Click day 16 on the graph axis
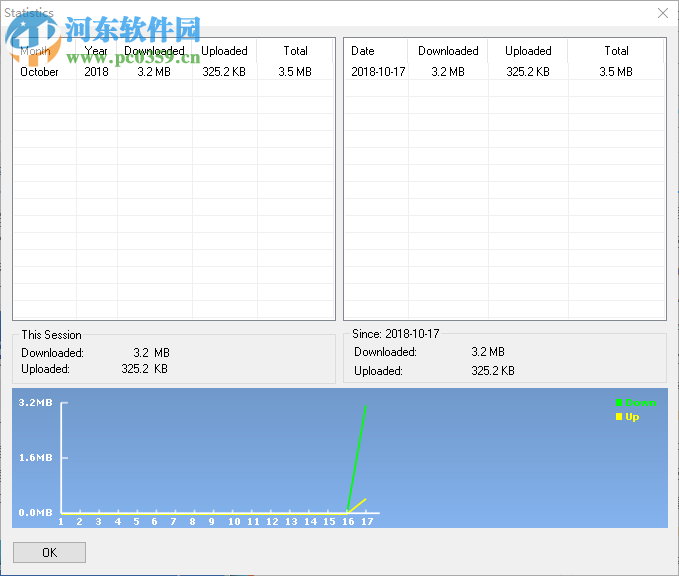The width and height of the screenshot is (679, 576). pos(348,521)
